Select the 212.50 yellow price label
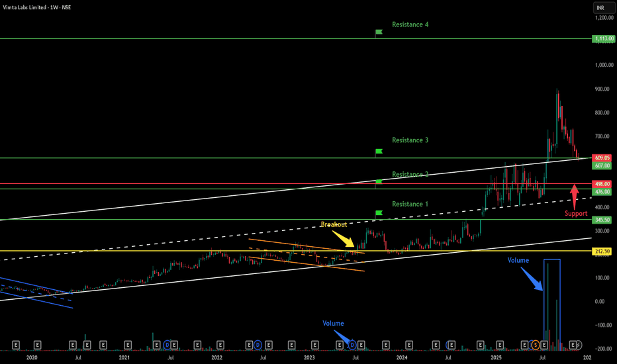The width and height of the screenshot is (617, 364). (602, 251)
